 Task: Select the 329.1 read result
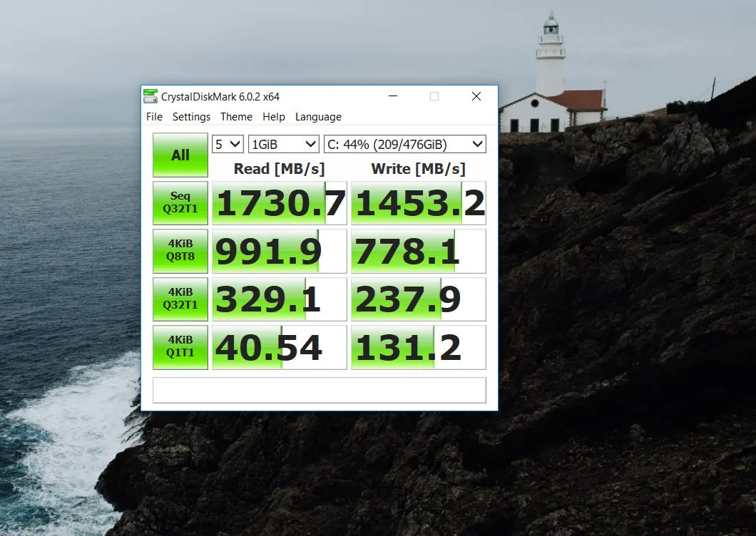[280, 299]
